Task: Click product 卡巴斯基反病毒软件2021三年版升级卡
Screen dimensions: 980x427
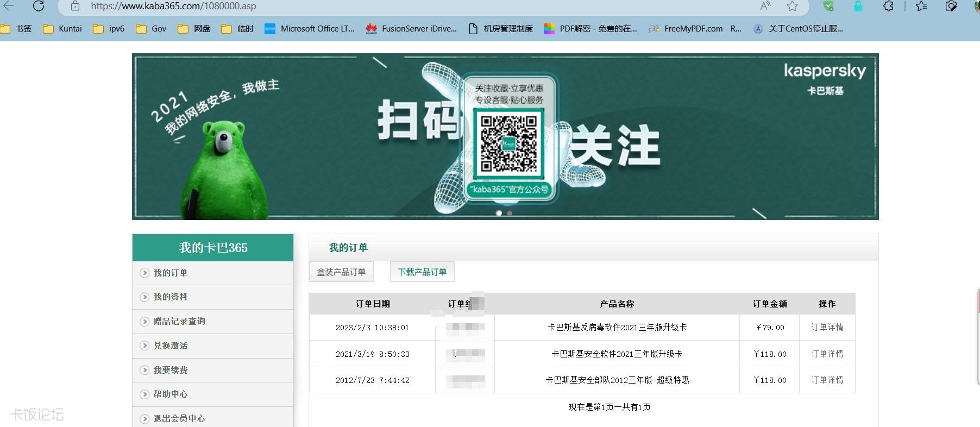Action: (x=617, y=328)
